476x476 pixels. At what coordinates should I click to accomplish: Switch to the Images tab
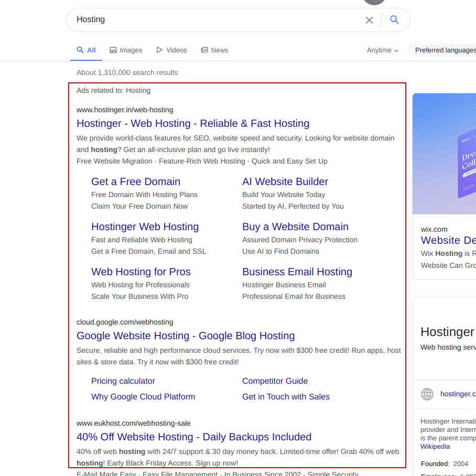pos(126,50)
